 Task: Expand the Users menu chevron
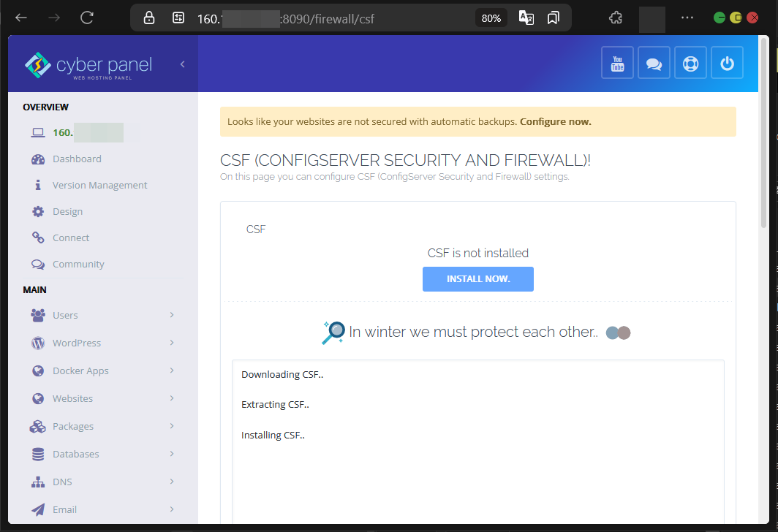(172, 315)
